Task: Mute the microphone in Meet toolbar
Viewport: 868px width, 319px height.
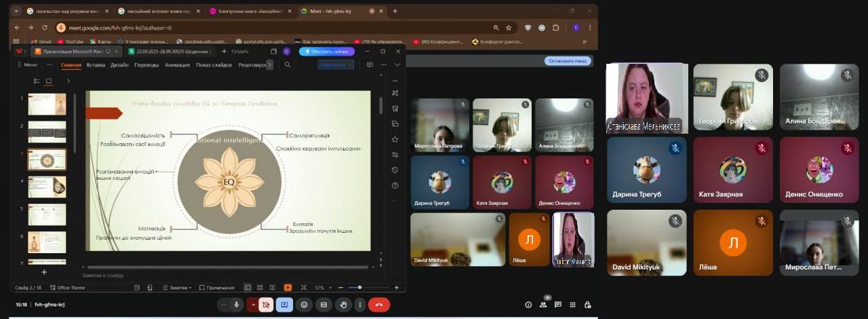Action: point(236,305)
